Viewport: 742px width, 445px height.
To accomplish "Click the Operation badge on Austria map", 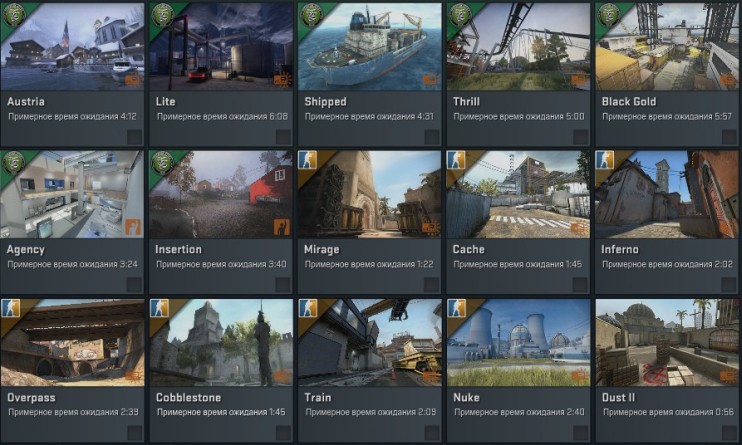I will click(x=13, y=16).
